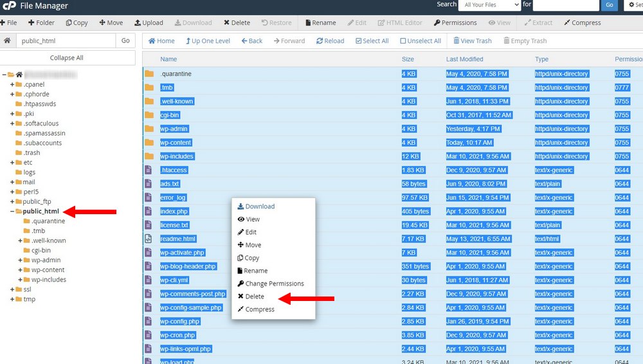The width and height of the screenshot is (643, 364).
Task: Click the Upload toolbar icon
Action: (x=149, y=23)
